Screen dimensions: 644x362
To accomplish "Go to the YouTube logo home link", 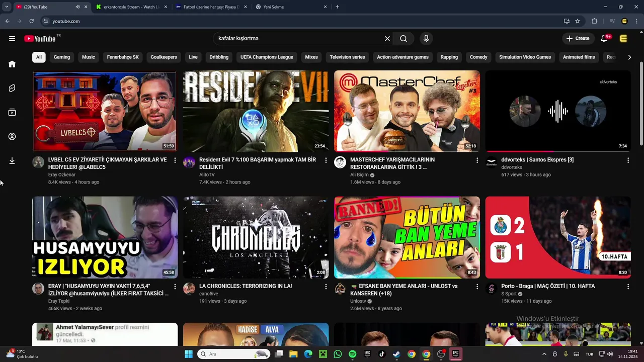I will 39,39.
